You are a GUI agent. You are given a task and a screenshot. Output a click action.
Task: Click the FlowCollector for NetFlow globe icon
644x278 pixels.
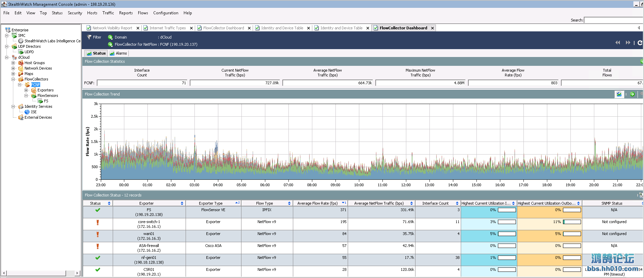click(110, 44)
